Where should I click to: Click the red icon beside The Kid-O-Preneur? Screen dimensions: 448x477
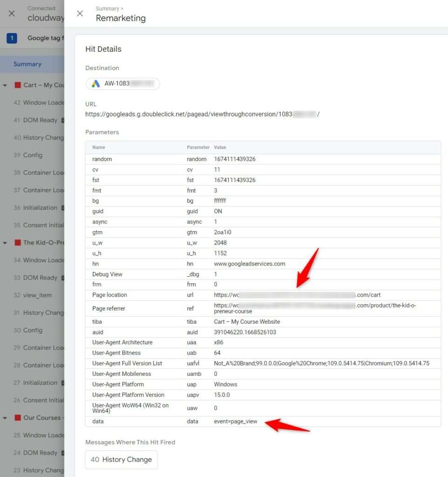(x=18, y=243)
